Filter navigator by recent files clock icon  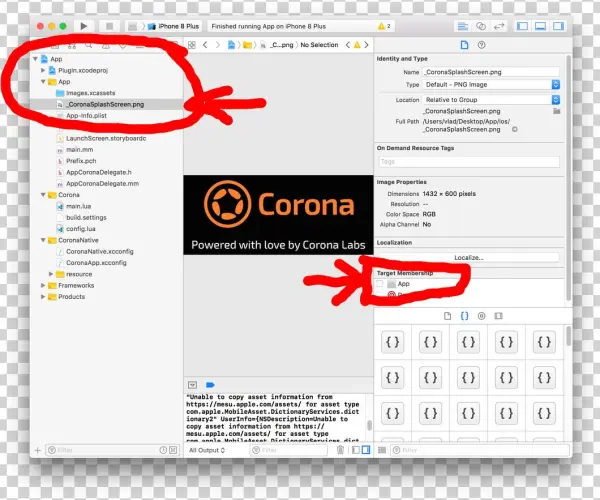163,450
